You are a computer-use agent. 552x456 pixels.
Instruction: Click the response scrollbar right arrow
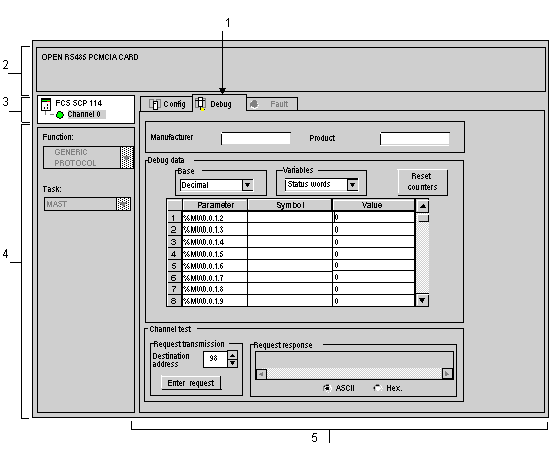[x=447, y=374]
